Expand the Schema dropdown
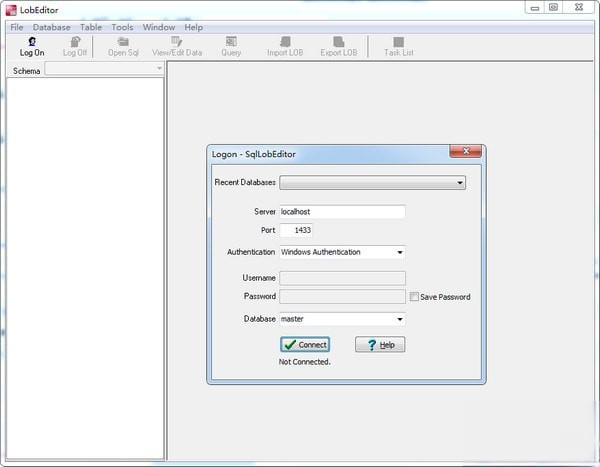The image size is (600, 467). (x=104, y=69)
